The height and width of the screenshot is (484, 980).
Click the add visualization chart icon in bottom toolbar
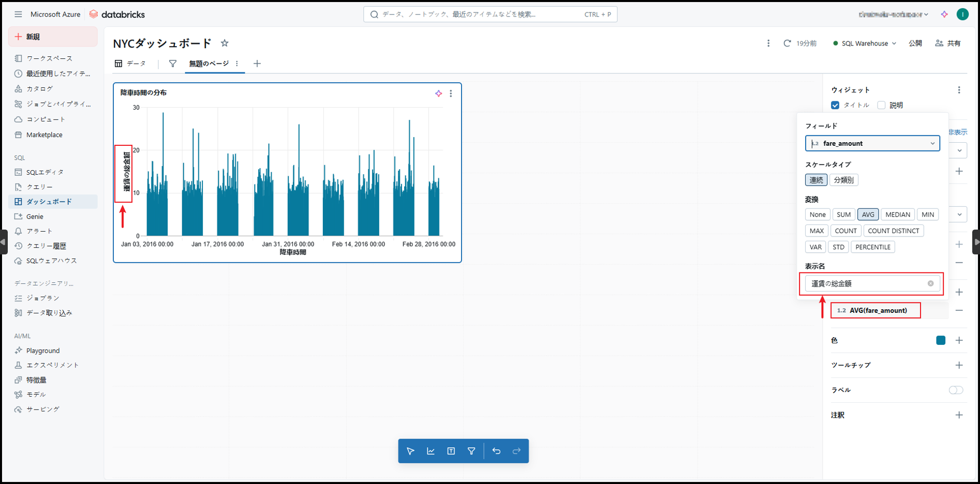tap(430, 451)
